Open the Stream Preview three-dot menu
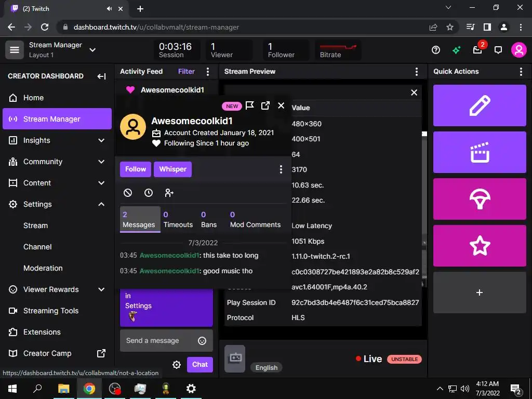The image size is (532, 399). (416, 72)
